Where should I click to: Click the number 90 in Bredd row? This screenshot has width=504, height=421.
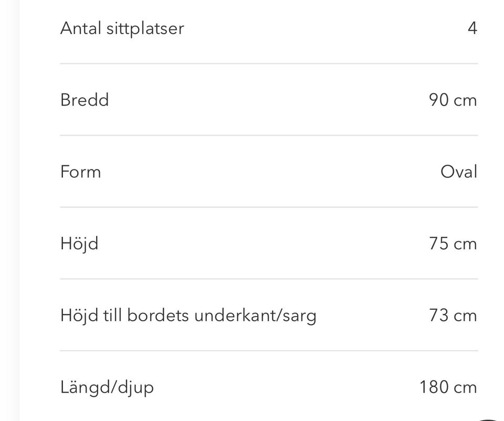pyautogui.click(x=438, y=100)
